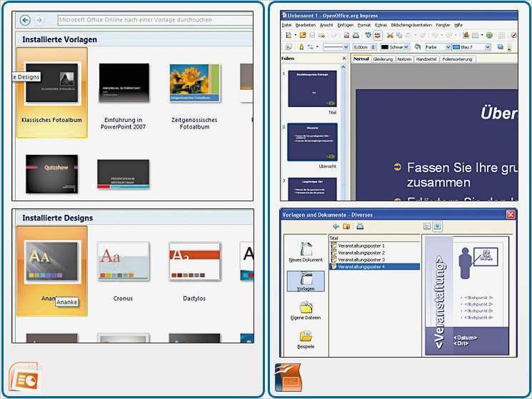Click the Open file icon in Impress toolbar
The image size is (532, 399).
click(303, 35)
